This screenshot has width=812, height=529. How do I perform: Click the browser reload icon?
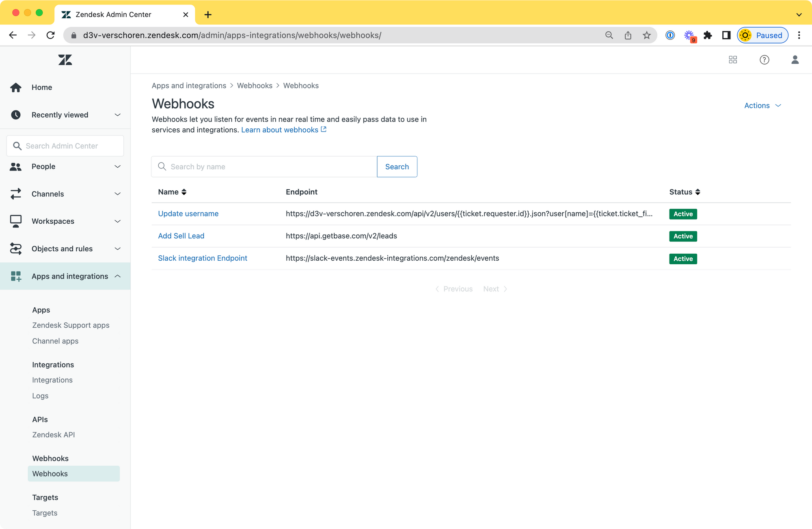[x=50, y=35]
